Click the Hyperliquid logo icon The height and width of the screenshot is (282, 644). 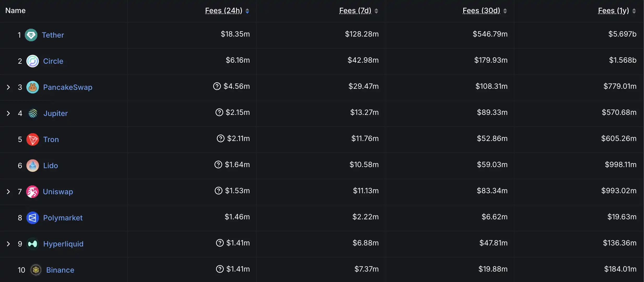pos(33,244)
